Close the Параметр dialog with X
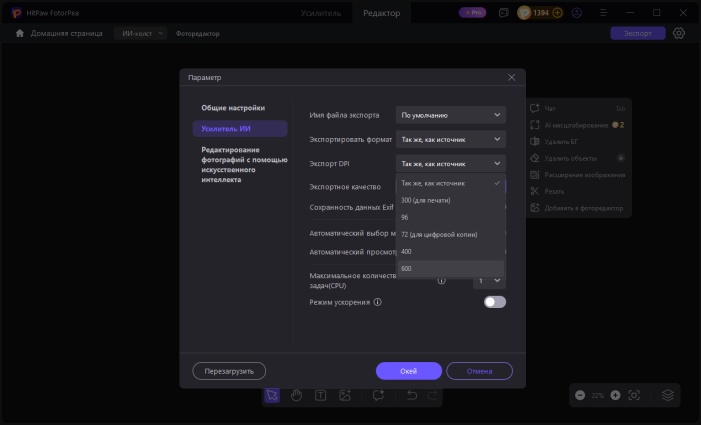The image size is (701, 425). pyautogui.click(x=511, y=77)
